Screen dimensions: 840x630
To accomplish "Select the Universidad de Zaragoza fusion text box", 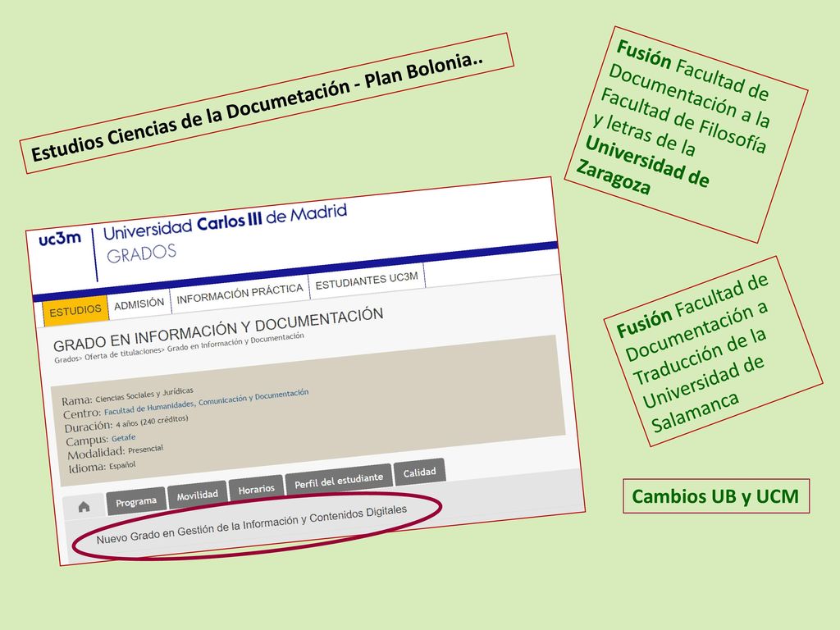I will click(687, 135).
